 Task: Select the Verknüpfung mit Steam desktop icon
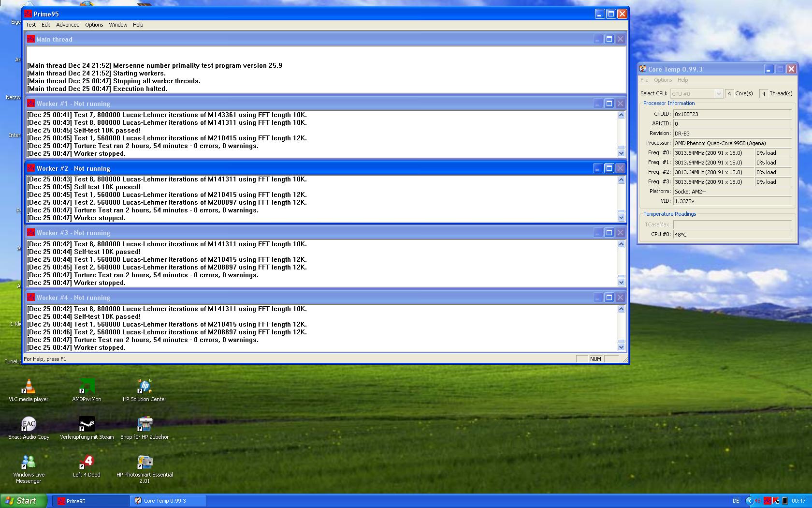(87, 428)
